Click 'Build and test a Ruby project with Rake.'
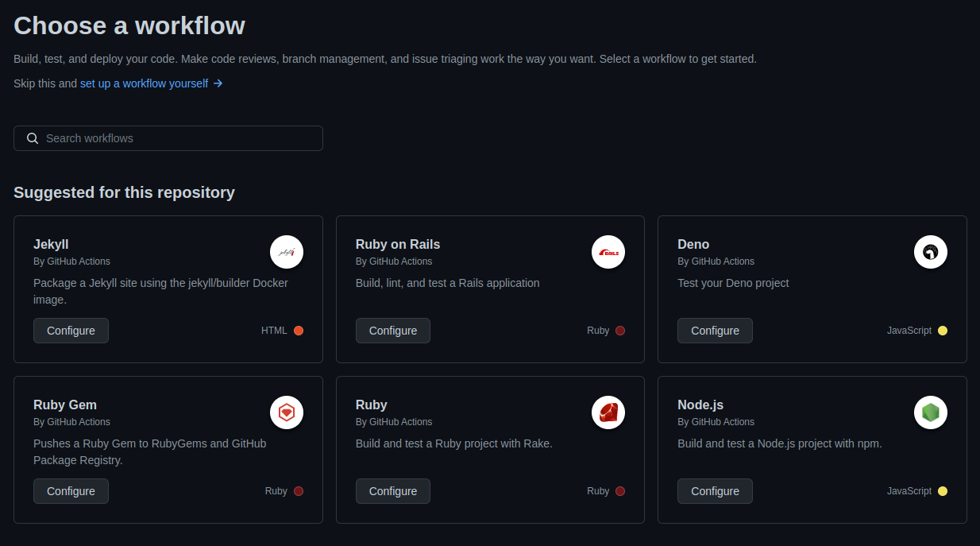This screenshot has width=980, height=546. tap(454, 443)
